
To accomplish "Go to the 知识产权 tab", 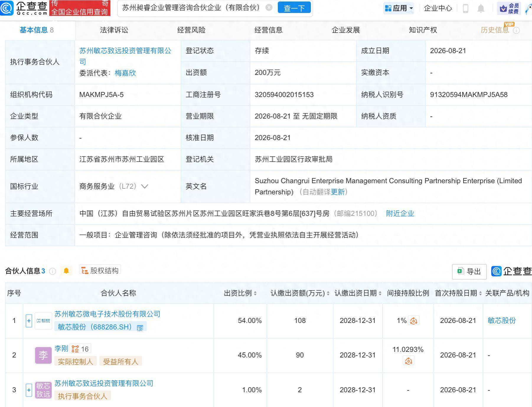I will tap(423, 30).
